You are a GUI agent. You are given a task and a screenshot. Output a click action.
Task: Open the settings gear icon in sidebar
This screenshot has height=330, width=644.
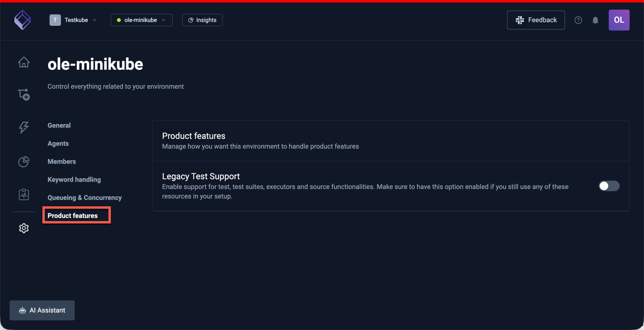[23, 228]
